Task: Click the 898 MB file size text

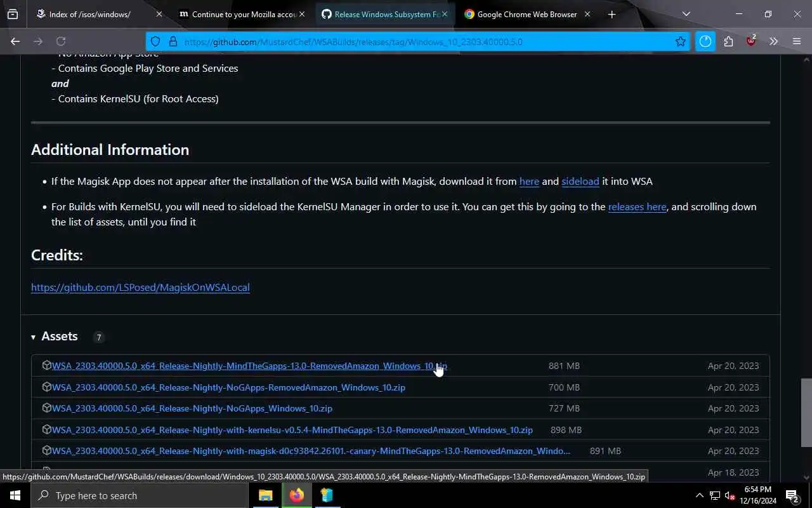Action: [566, 430]
